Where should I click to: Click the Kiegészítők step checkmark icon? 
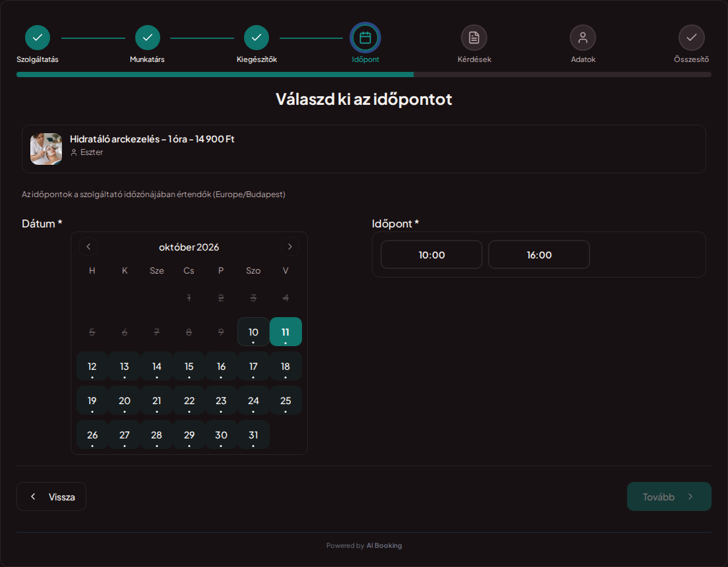click(x=257, y=38)
